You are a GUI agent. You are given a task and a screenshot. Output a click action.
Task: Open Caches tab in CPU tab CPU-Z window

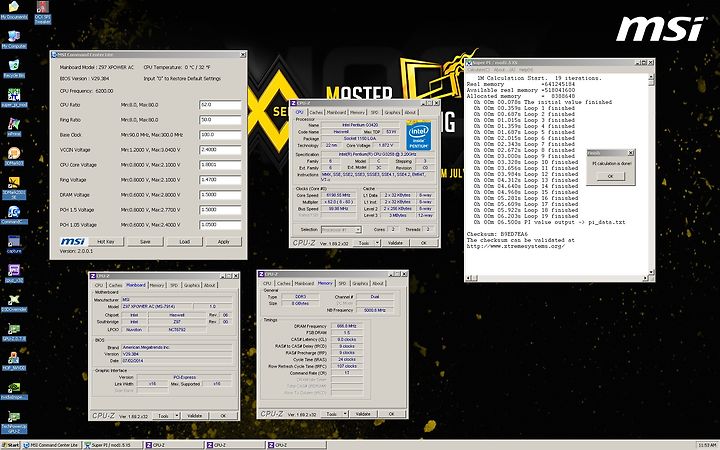click(316, 112)
